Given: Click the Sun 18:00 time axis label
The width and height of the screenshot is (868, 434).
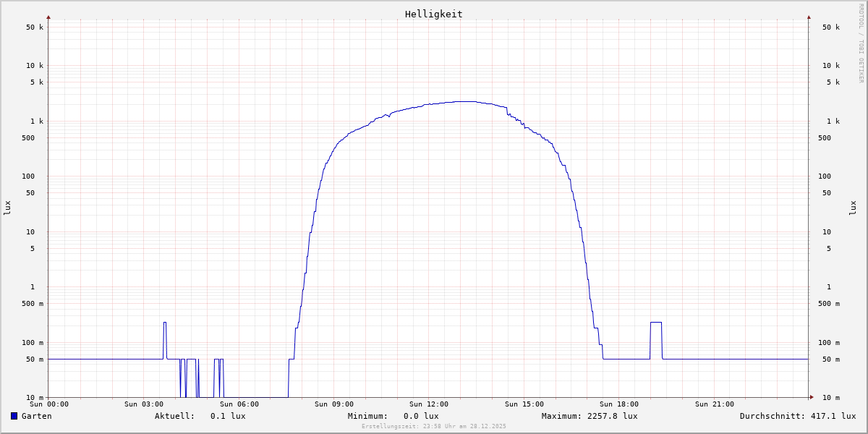Looking at the screenshot, I should click(x=619, y=404).
